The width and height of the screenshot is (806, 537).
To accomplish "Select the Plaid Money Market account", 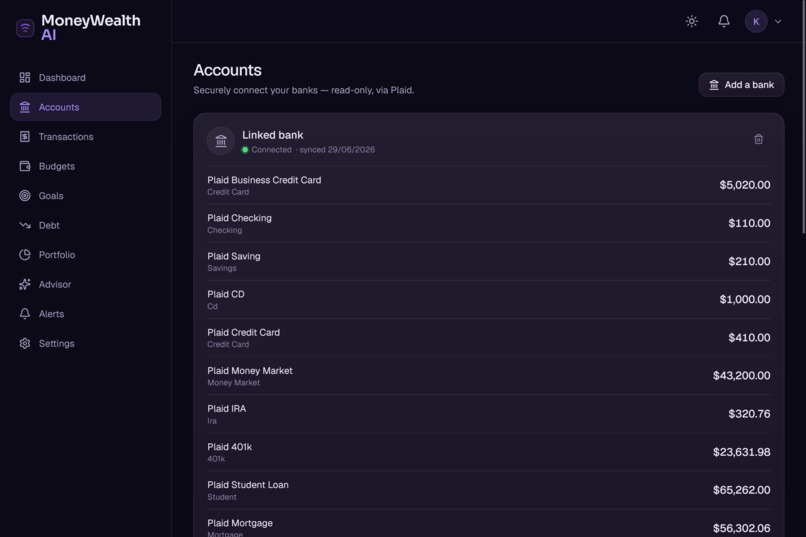I will [x=488, y=376].
